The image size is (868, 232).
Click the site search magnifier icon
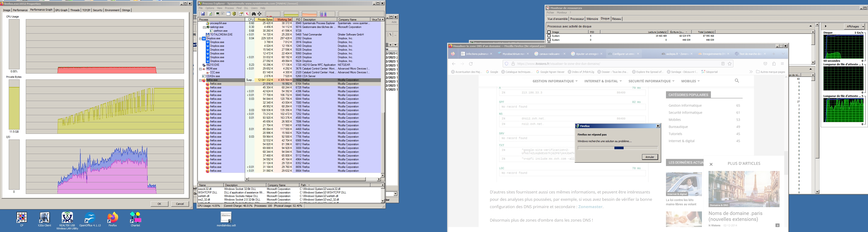(x=737, y=80)
